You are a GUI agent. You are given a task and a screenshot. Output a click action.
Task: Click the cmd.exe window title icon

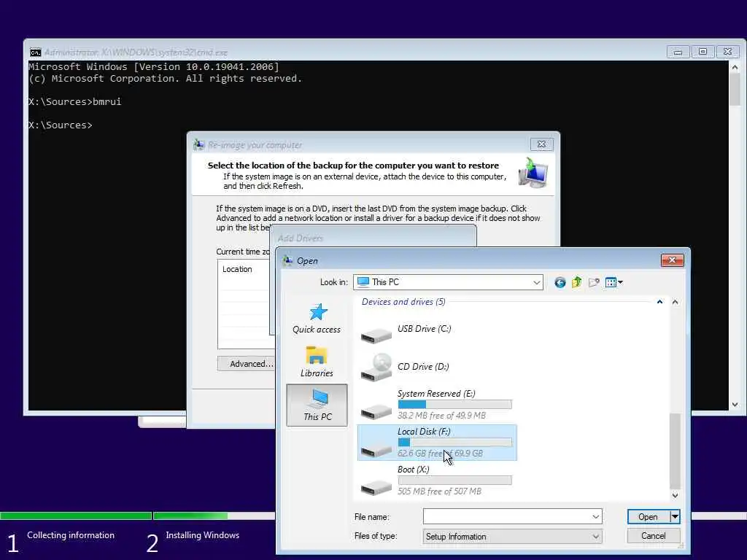(x=36, y=52)
